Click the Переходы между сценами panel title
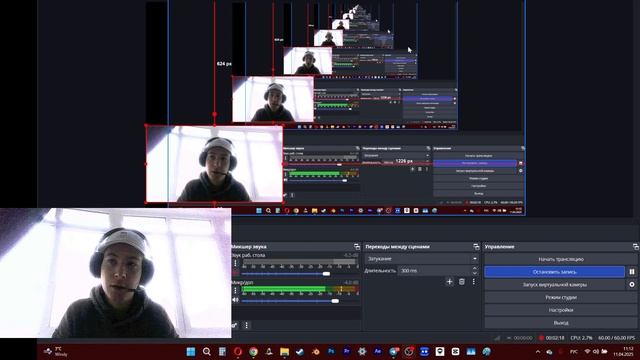Viewport: 640px width, 360px height. coord(397,247)
